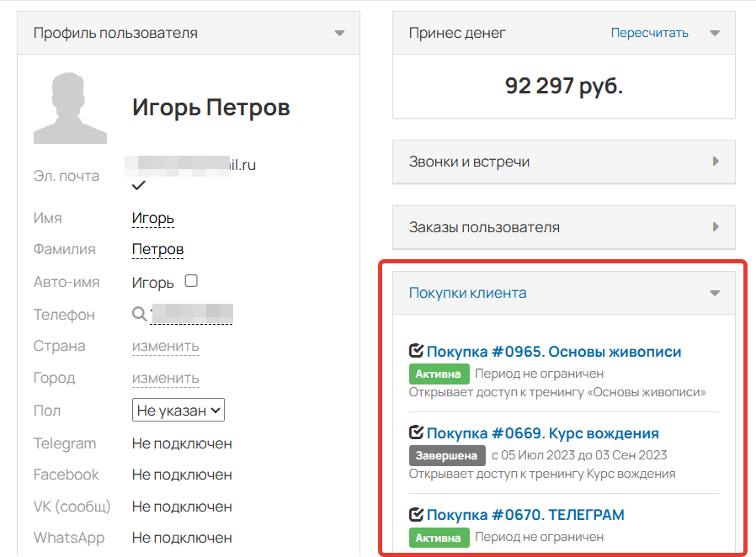756x557 pixels.
Task: Open the dropdown next to Пересчитать
Action: coord(714,33)
